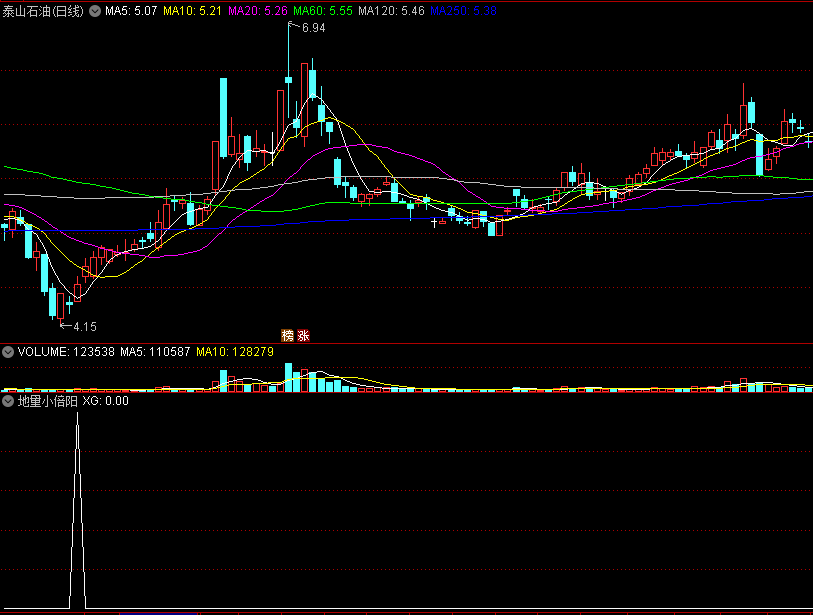Screen dimensions: 813x615
Task: Click the 4.15 low price marker
Action: pyautogui.click(x=85, y=327)
